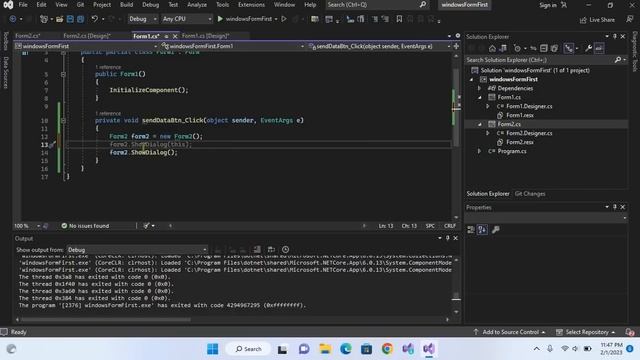Open Windows Start menu
Image resolution: width=640 pixels, height=360 pixels.
coord(212,349)
